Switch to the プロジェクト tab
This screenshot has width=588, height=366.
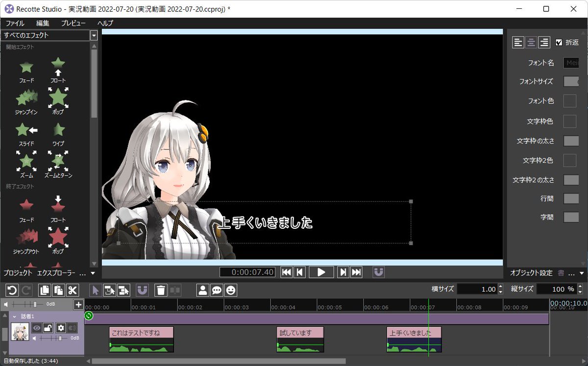tap(18, 273)
